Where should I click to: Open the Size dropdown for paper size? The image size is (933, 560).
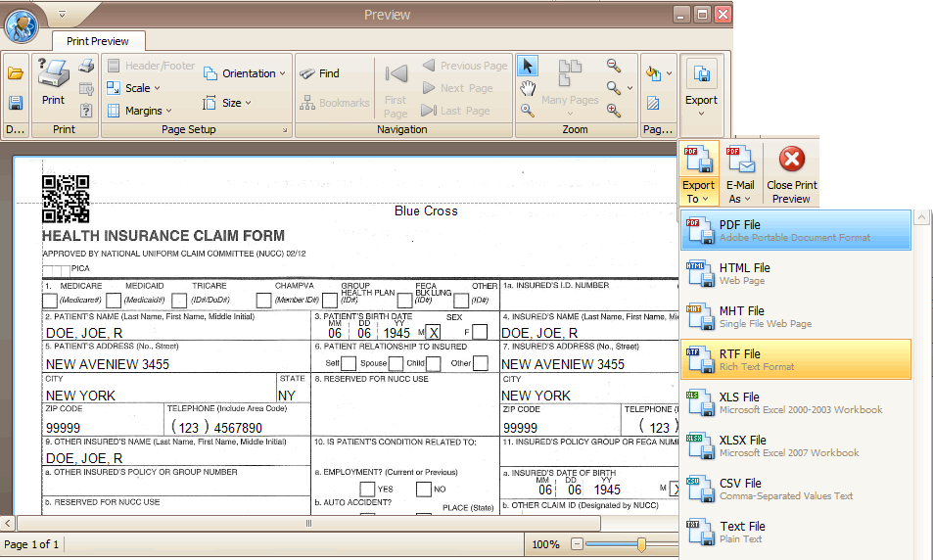pyautogui.click(x=227, y=103)
